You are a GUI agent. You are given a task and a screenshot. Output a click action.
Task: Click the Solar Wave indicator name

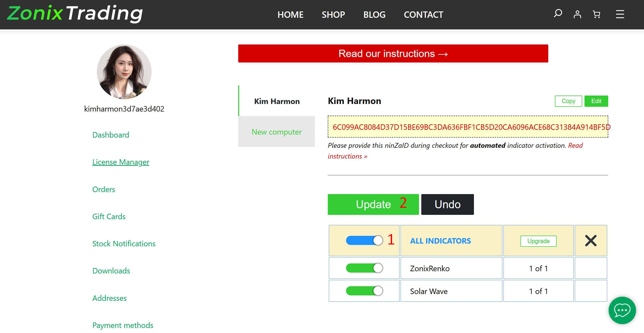pos(429,291)
